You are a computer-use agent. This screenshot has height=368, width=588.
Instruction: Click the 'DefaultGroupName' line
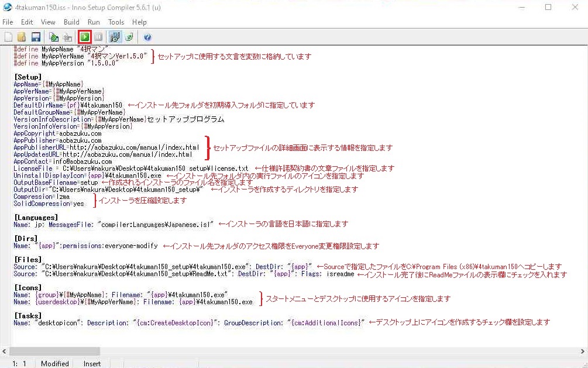click(70, 112)
